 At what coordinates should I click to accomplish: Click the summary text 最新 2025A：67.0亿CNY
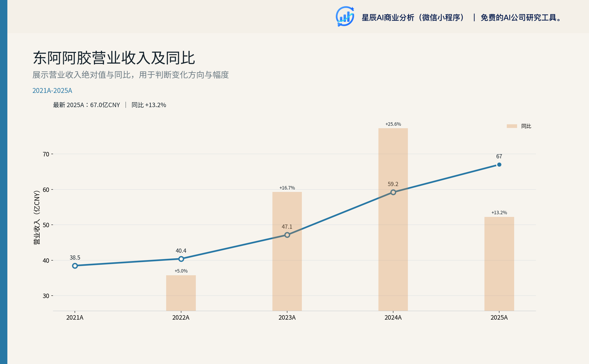click(x=86, y=105)
